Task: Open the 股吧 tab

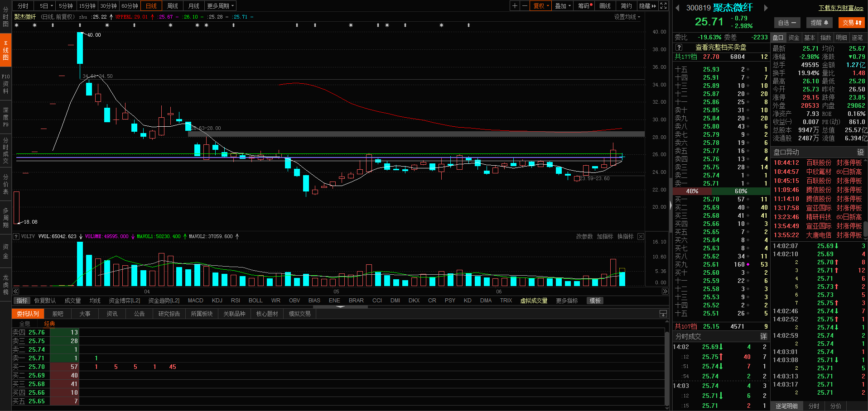Action: tap(58, 314)
